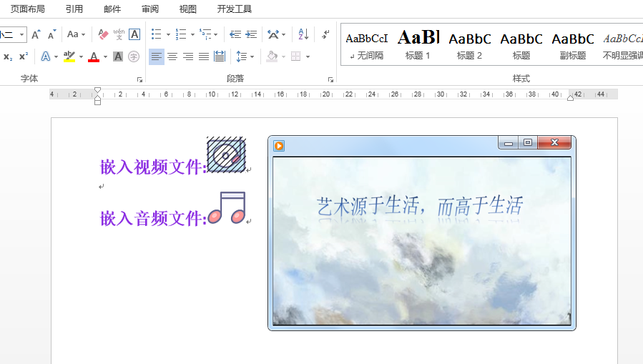Apply the 标题 style
The width and height of the screenshot is (643, 364).
click(521, 44)
